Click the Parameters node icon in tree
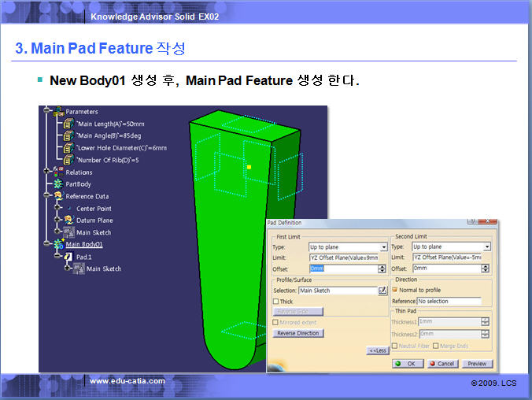532x400 pixels. pyautogui.click(x=57, y=112)
